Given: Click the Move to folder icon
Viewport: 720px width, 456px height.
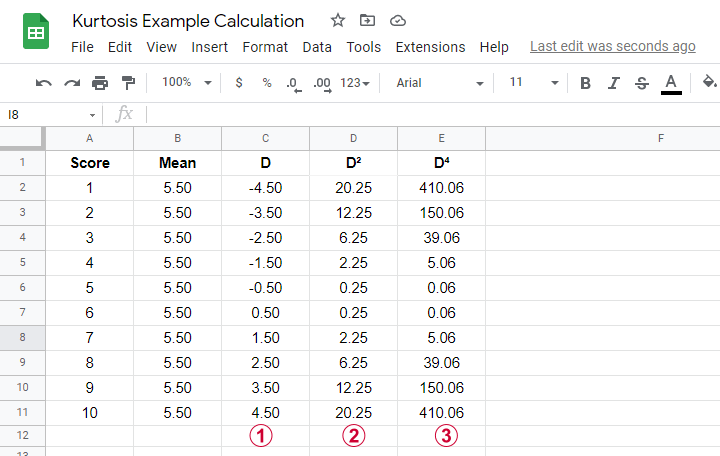Looking at the screenshot, I should click(367, 20).
